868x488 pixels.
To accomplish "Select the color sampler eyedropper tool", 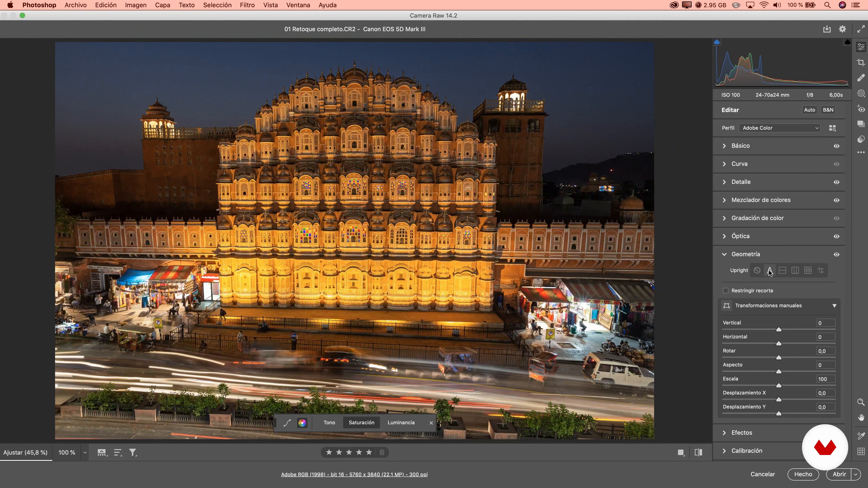I will (861, 436).
